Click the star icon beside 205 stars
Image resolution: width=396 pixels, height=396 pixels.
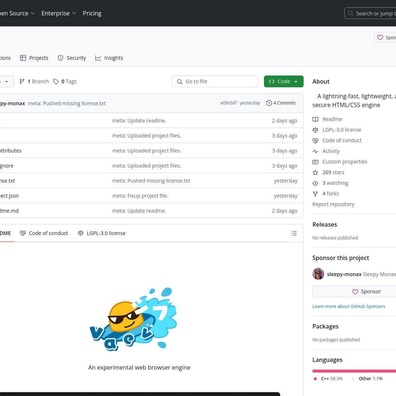pos(315,172)
